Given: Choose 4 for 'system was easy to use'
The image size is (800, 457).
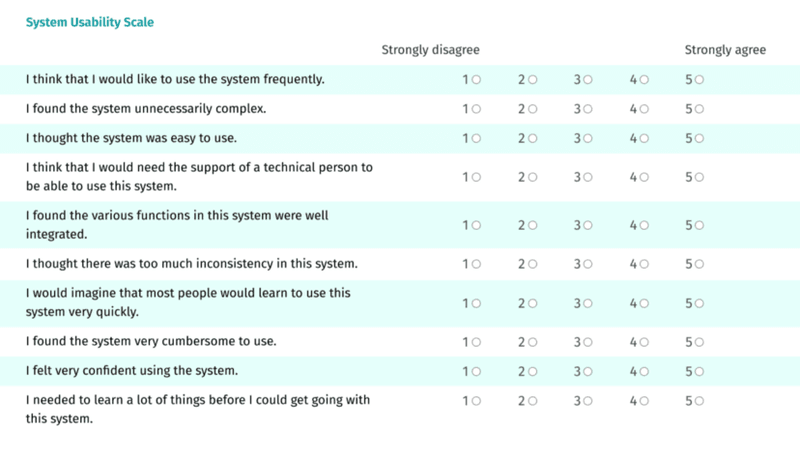Looking at the screenshot, I should tap(644, 138).
